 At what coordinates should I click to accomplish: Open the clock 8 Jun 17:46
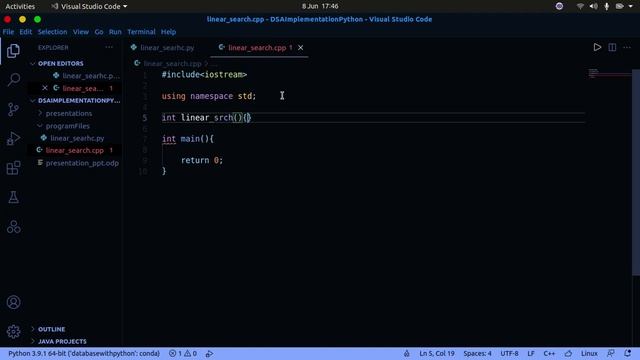320,6
